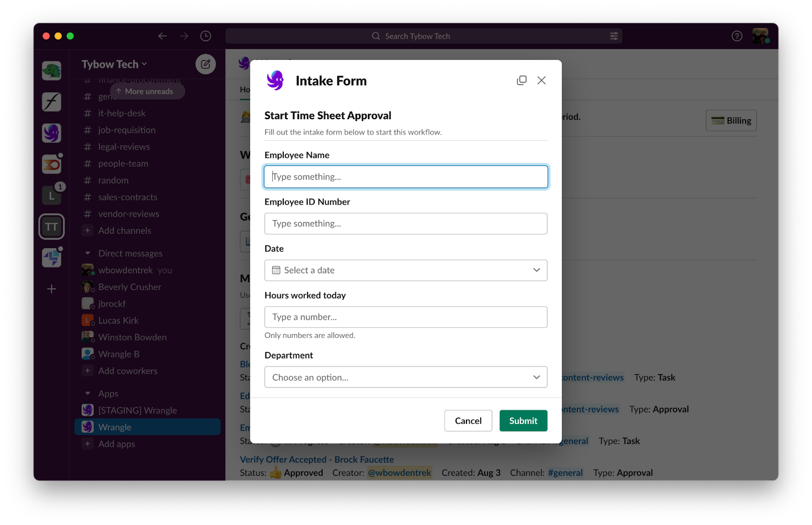This screenshot has width=812, height=525.
Task: Open the Billing button in the background
Action: (x=731, y=120)
